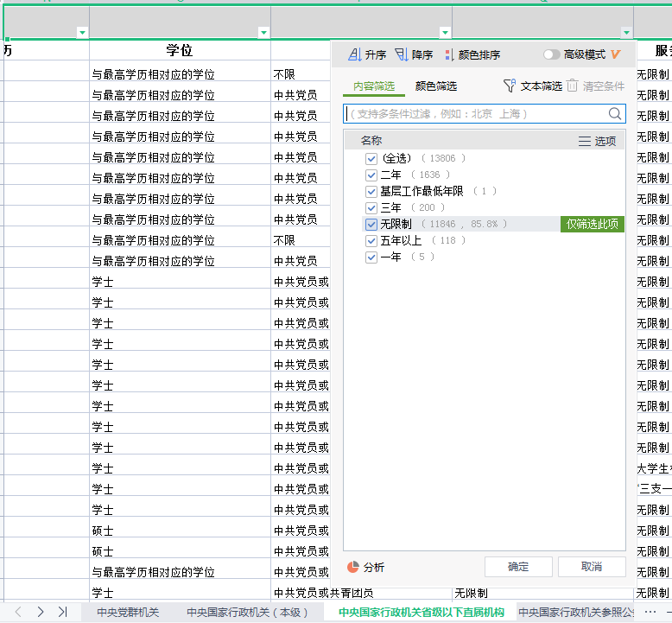Viewport: 672px width, 623px height.
Task: Click the search magnifier icon
Action: [x=615, y=113]
